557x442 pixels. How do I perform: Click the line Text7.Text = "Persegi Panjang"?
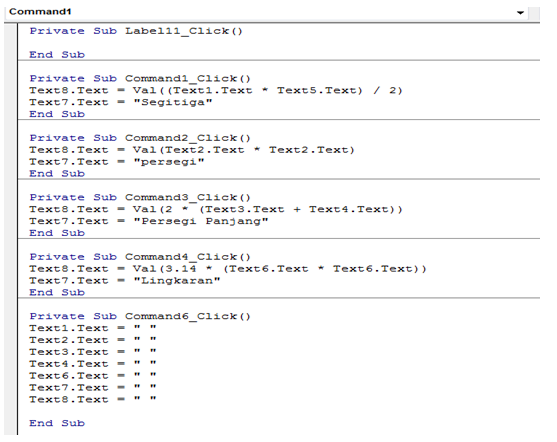[149, 221]
